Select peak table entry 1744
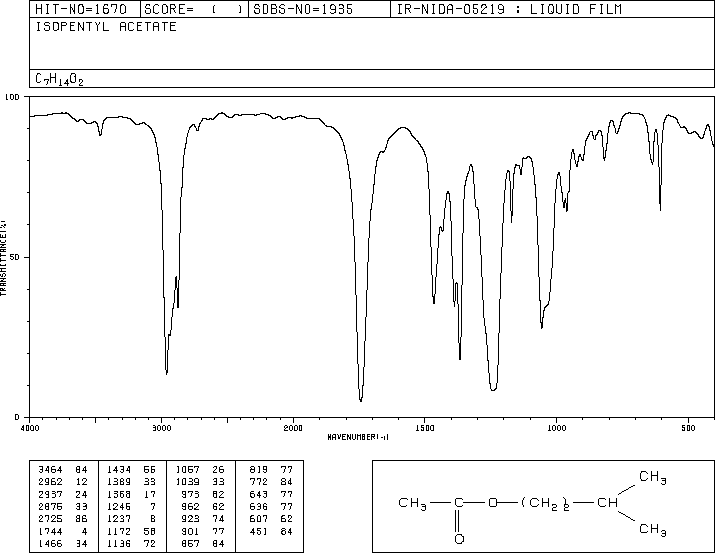 62,531
